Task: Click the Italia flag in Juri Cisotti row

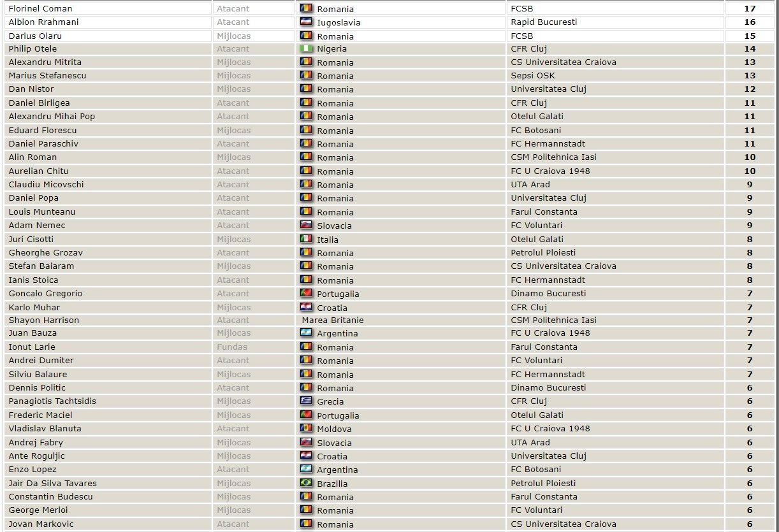Action: click(x=307, y=240)
